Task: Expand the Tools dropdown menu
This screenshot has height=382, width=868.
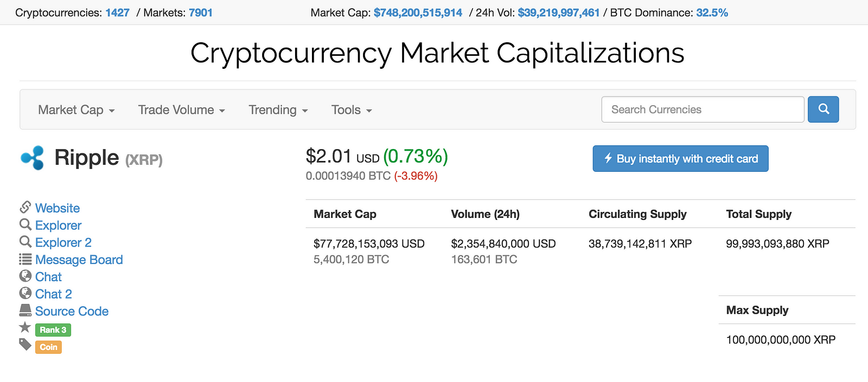Action: tap(352, 110)
